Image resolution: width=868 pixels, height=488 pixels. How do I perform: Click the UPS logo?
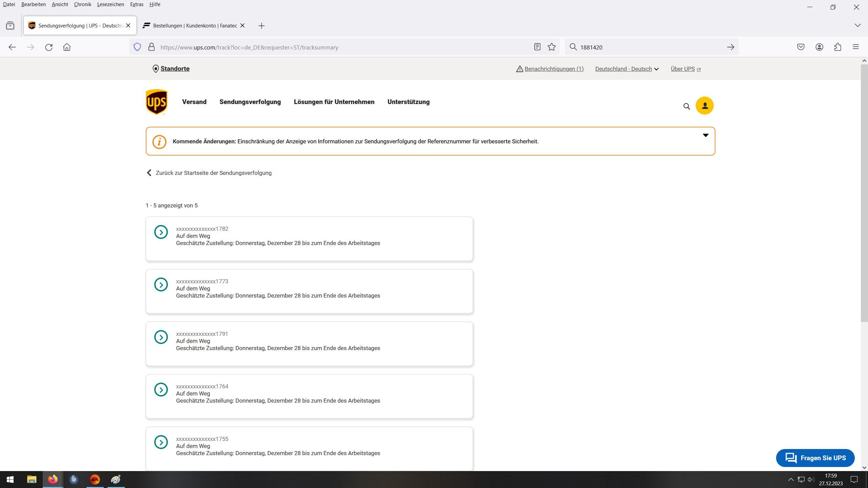coord(156,102)
